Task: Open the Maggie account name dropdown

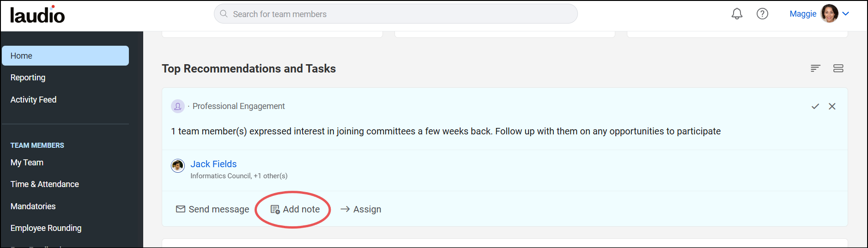Action: 803,14
